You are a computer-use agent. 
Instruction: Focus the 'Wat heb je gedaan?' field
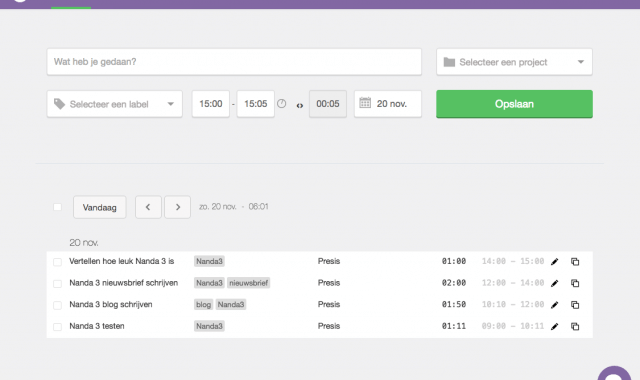234,62
